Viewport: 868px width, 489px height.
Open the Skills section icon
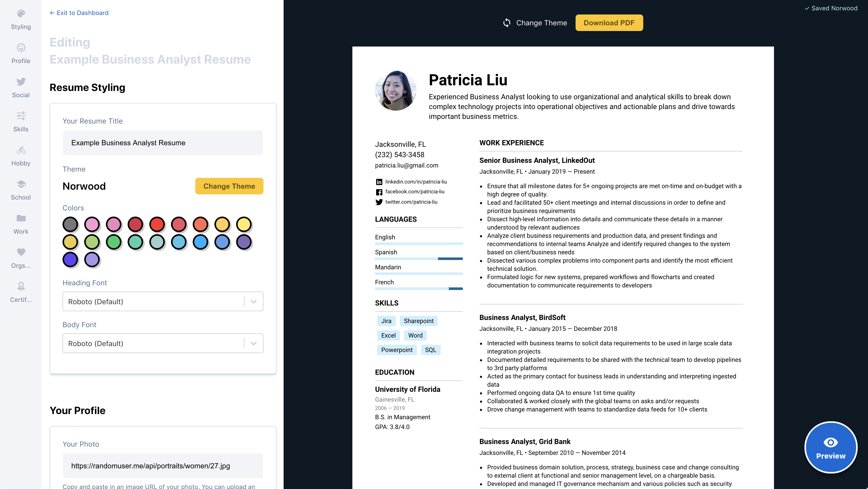pyautogui.click(x=21, y=121)
